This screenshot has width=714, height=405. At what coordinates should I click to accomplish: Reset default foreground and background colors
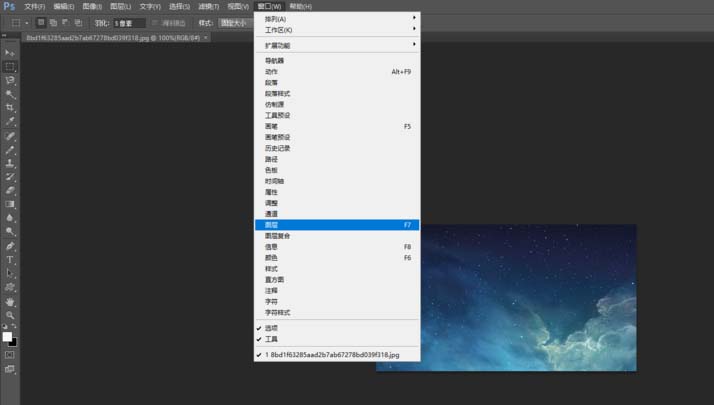click(5, 326)
